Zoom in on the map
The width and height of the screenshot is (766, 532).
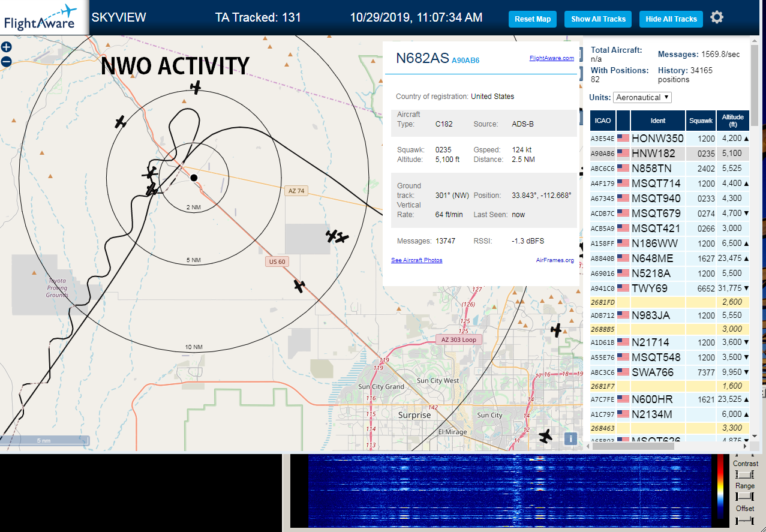point(6,47)
